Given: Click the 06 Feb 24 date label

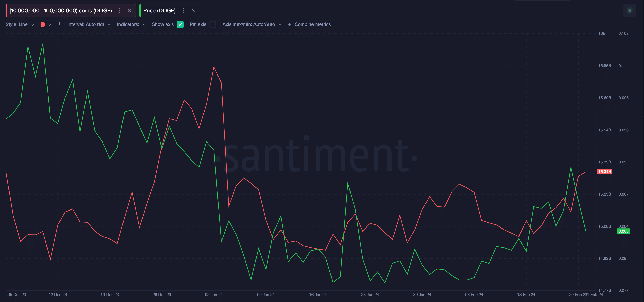Looking at the screenshot, I should tap(474, 295).
